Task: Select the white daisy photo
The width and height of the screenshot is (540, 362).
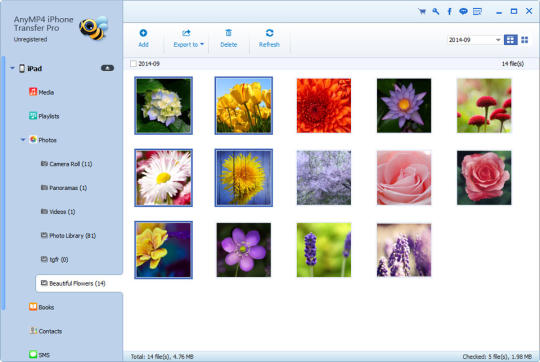Action: [x=163, y=178]
